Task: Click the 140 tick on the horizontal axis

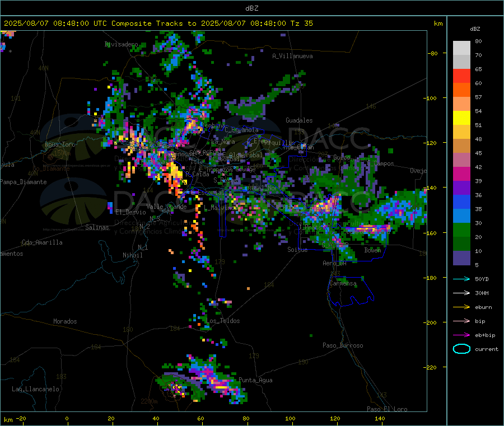Action: (x=380, y=418)
